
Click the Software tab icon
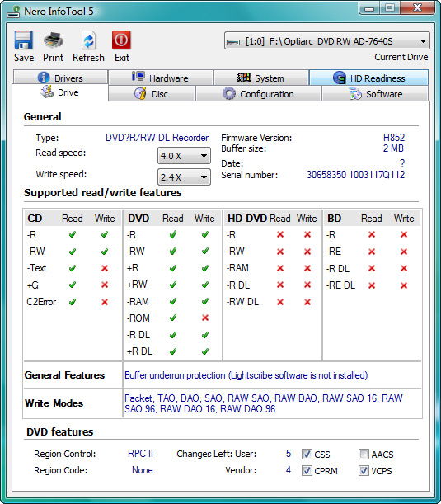pyautogui.click(x=355, y=93)
